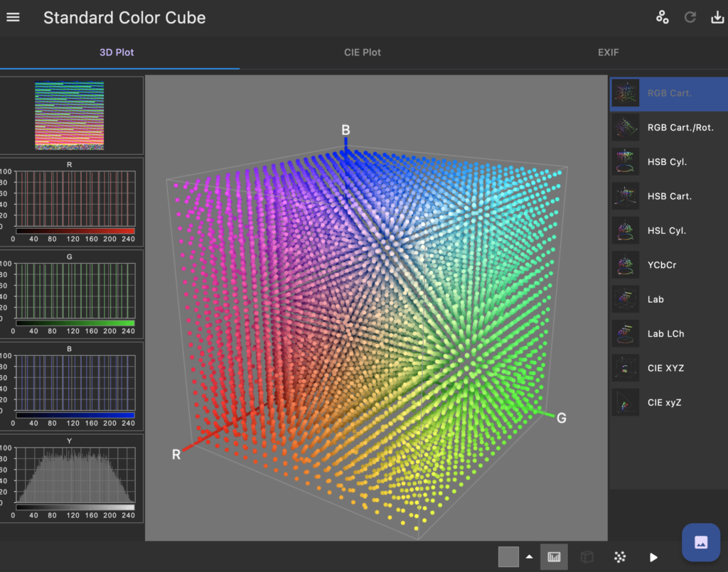Toggle the histogram panel button
Image resolution: width=728 pixels, height=572 pixels.
pos(554,557)
